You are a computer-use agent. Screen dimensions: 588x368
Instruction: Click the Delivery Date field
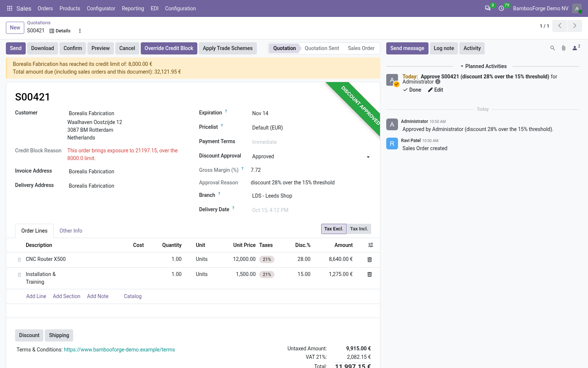pos(311,210)
